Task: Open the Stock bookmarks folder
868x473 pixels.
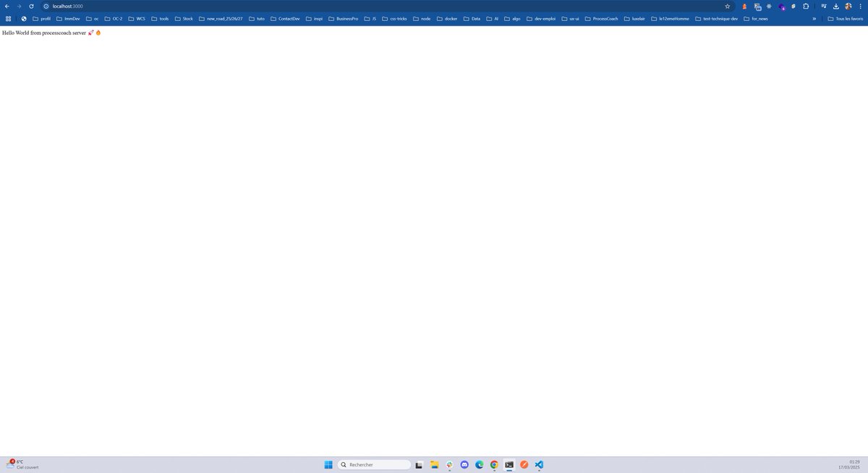Action: tap(184, 18)
